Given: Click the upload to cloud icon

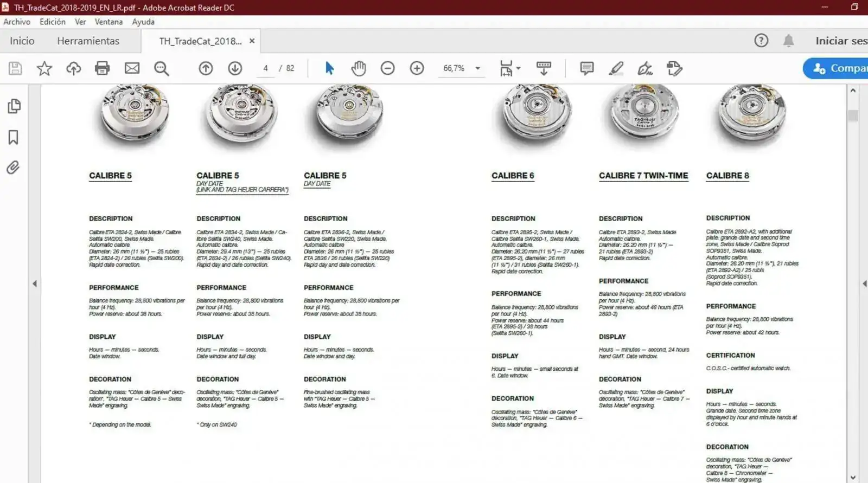Looking at the screenshot, I should (x=73, y=68).
